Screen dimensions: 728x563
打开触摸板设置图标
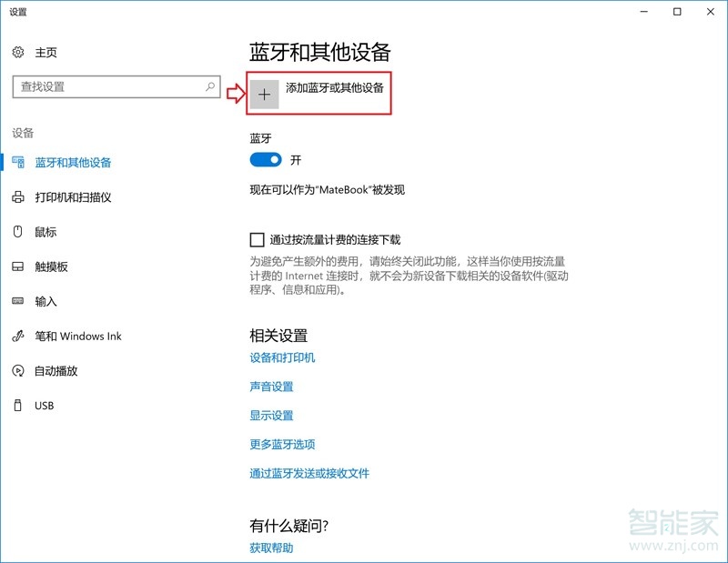click(16, 266)
